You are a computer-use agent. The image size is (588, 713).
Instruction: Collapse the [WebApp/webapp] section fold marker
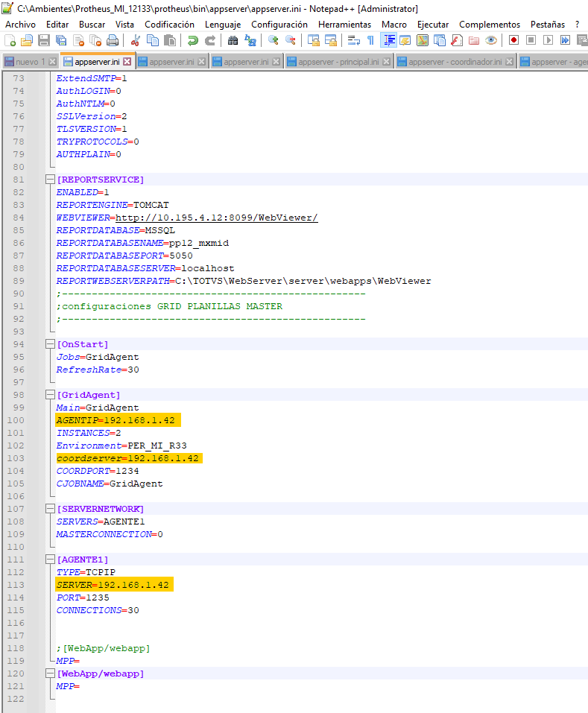[x=50, y=674]
